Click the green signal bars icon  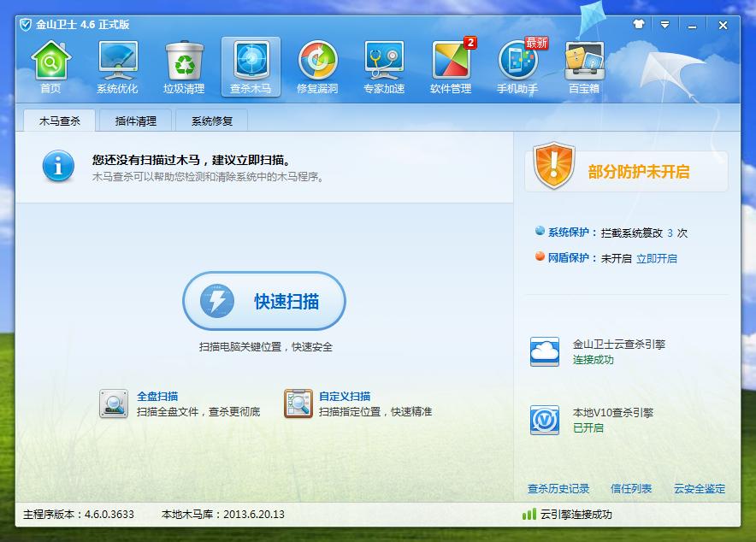[x=529, y=514]
